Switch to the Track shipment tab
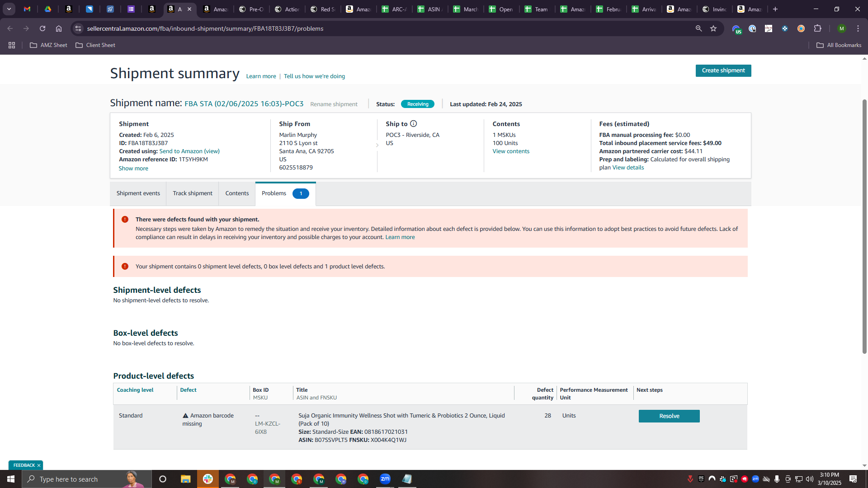 click(192, 193)
